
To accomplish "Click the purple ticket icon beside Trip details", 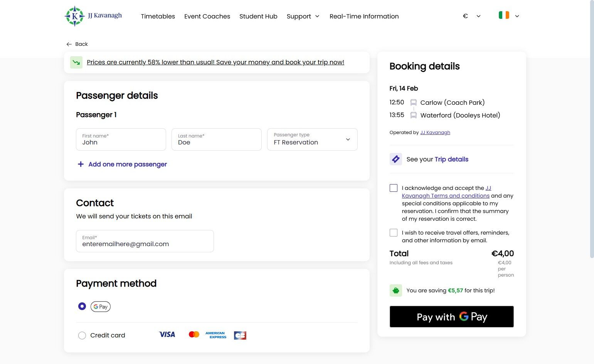I will (x=395, y=159).
